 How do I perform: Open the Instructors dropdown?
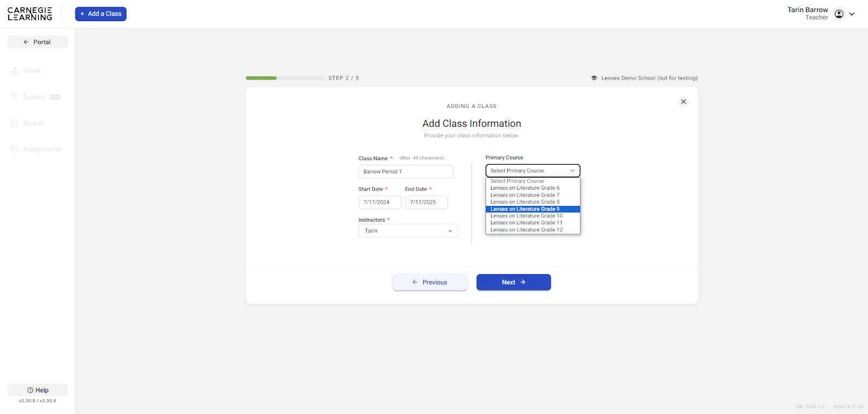(408, 231)
